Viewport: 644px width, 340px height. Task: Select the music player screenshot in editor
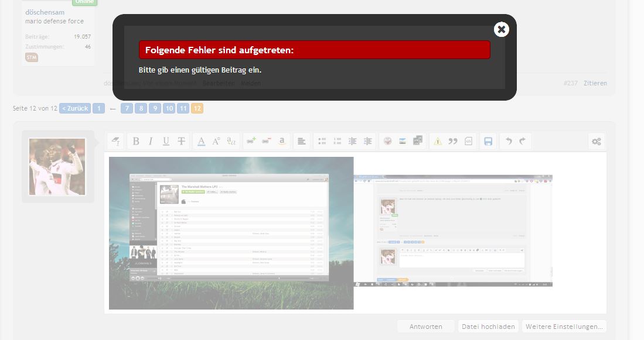click(x=231, y=233)
